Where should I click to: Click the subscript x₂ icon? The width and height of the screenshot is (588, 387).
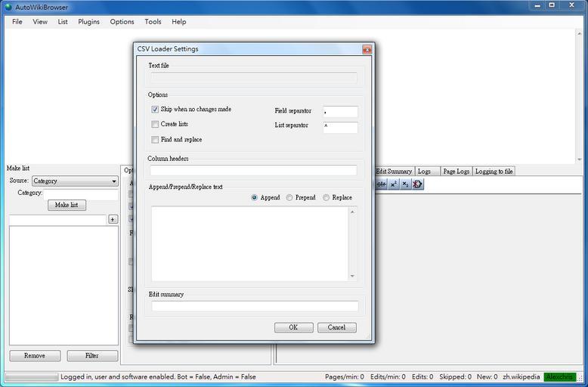(x=405, y=184)
